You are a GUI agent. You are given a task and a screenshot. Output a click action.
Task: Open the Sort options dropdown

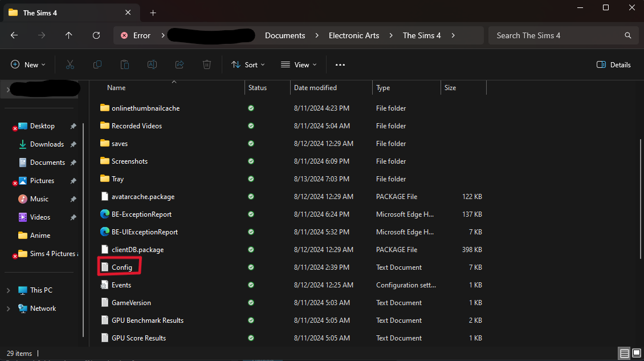248,64
